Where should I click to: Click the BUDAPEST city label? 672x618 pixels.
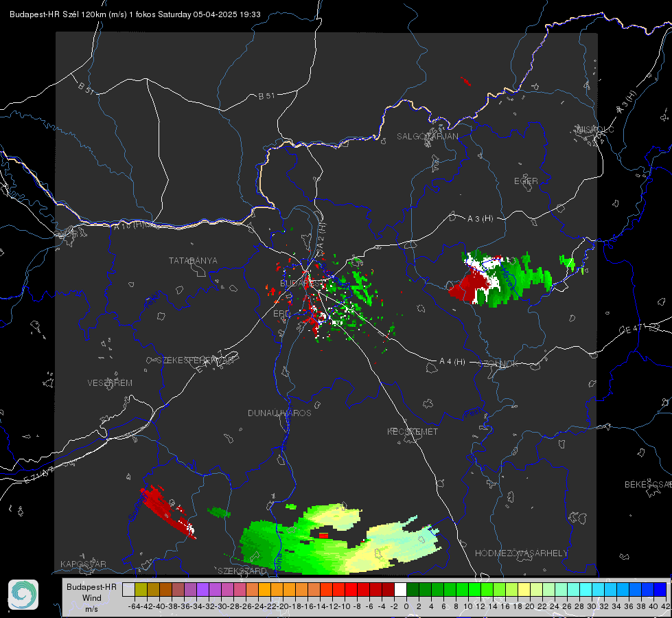point(301,284)
